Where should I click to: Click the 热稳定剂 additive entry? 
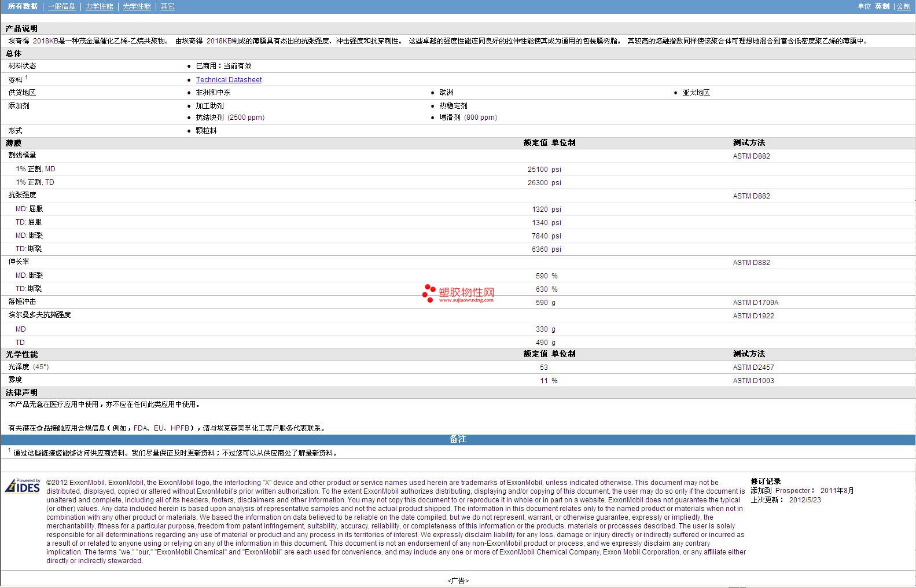click(x=453, y=106)
